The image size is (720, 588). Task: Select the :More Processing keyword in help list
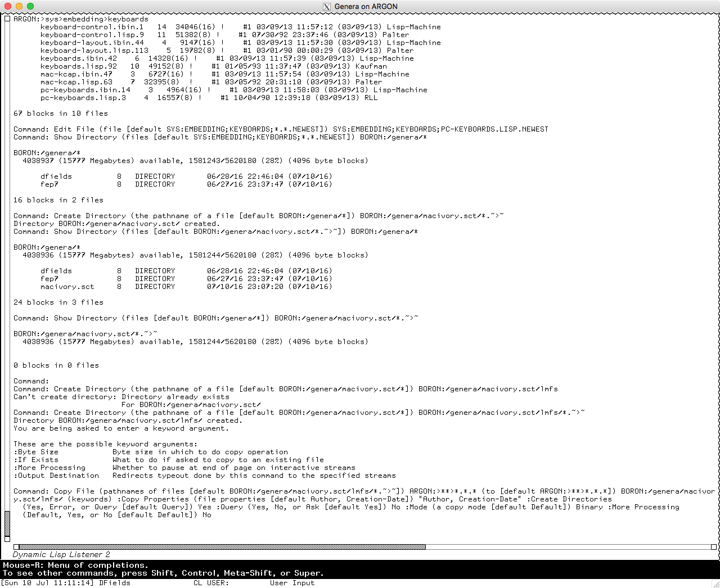tap(49, 468)
